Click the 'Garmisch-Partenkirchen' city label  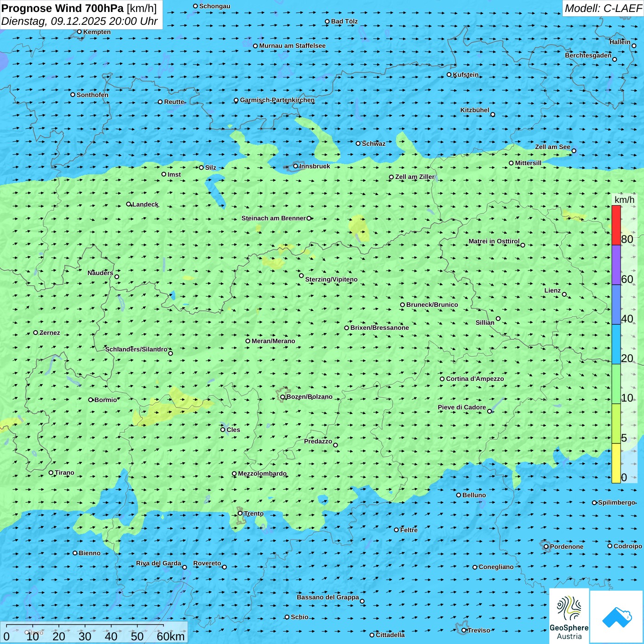(277, 100)
